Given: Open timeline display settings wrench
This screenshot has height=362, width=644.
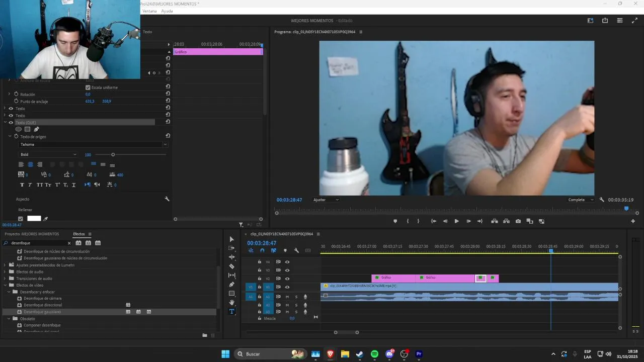Looking at the screenshot, I should (x=296, y=250).
